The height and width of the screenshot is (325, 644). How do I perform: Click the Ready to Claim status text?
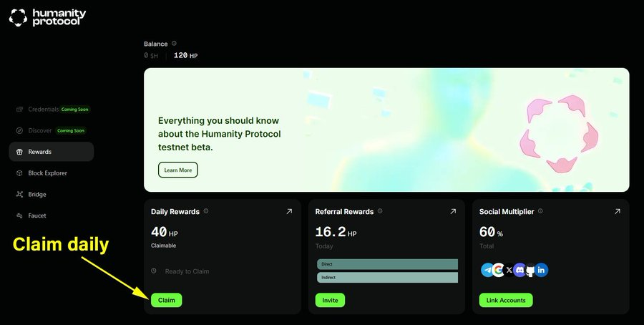point(187,271)
